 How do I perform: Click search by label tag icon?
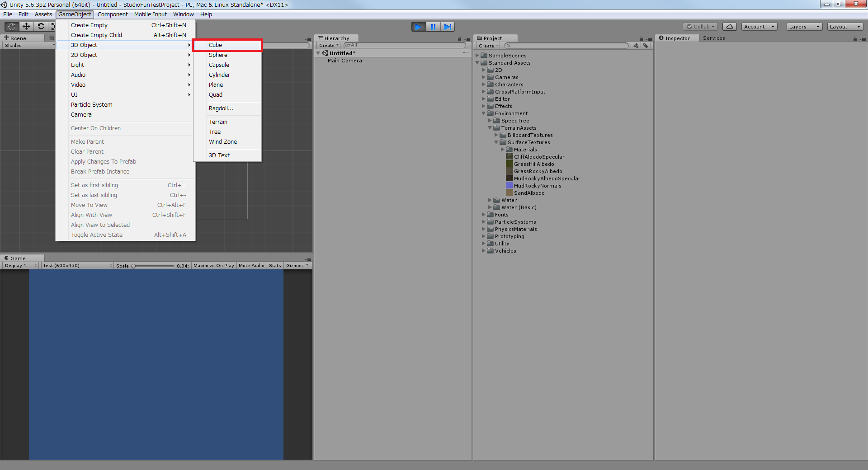click(646, 46)
